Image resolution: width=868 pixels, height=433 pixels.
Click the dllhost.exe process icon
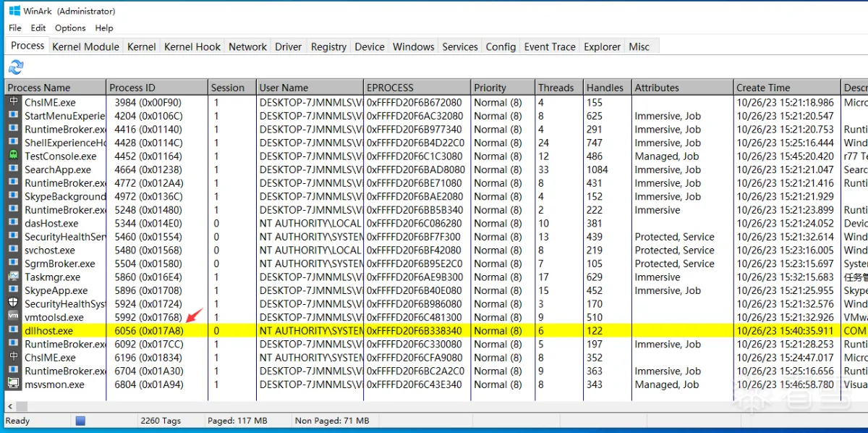(13, 331)
